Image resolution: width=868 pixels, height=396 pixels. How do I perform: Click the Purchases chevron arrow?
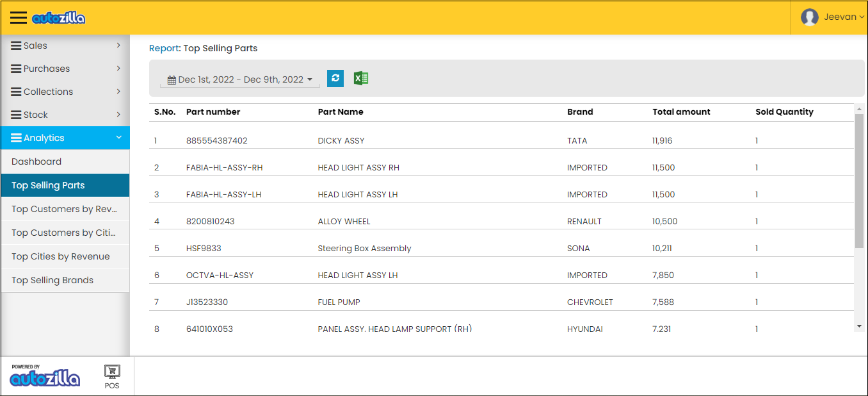click(x=118, y=69)
